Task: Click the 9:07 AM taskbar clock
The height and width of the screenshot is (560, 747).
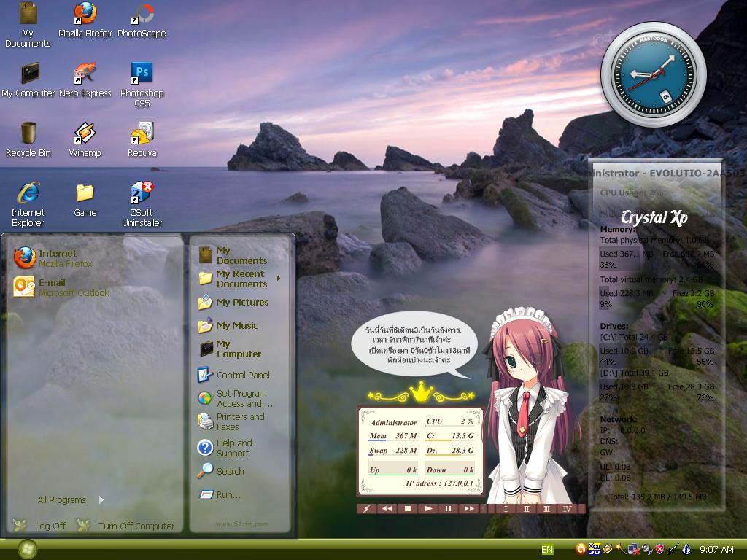Action: pyautogui.click(x=716, y=550)
